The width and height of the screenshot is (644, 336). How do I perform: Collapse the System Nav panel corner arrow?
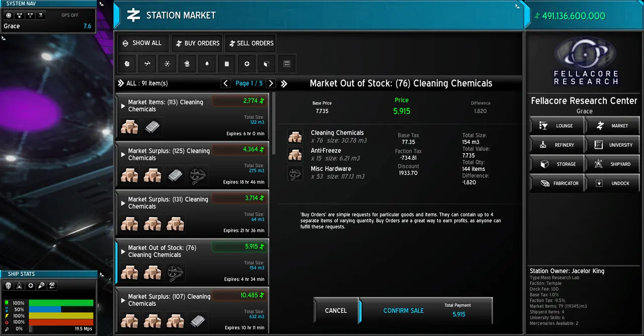102,4
